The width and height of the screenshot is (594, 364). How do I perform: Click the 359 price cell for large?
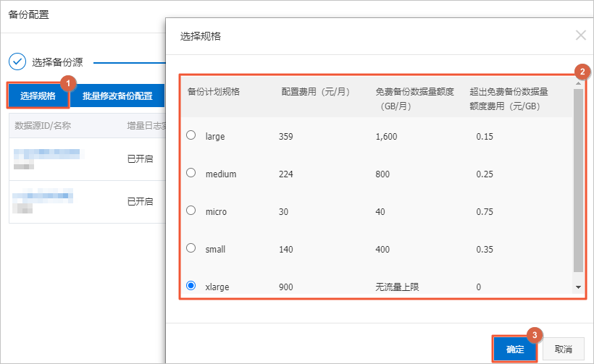tap(286, 137)
